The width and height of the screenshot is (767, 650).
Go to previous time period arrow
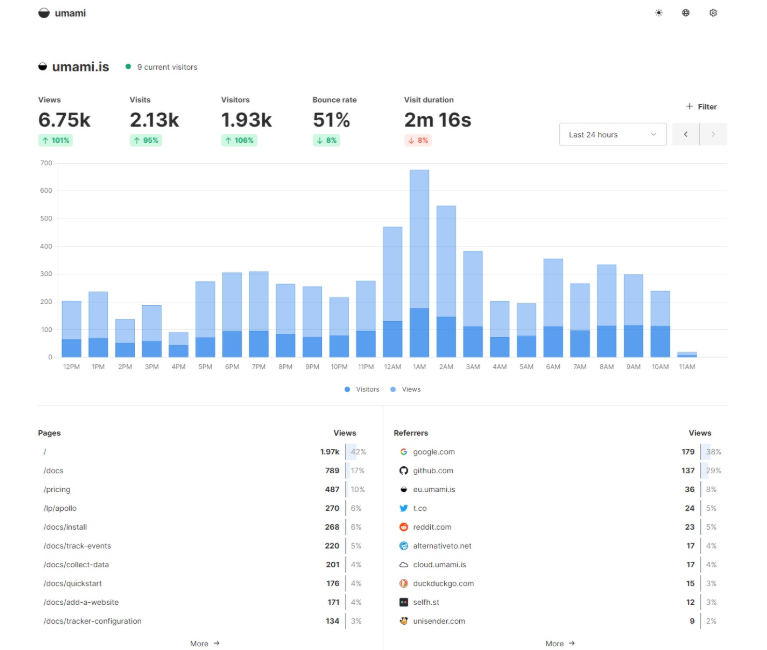686,134
